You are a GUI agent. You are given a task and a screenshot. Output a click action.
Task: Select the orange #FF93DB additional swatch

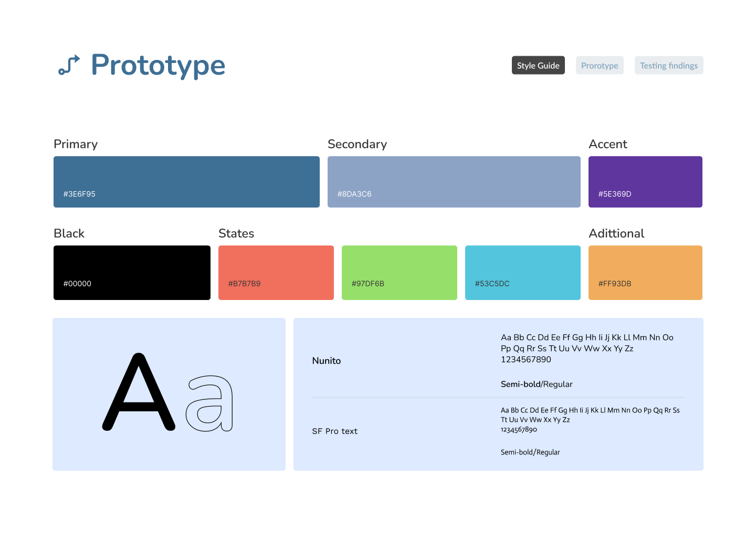tap(645, 273)
